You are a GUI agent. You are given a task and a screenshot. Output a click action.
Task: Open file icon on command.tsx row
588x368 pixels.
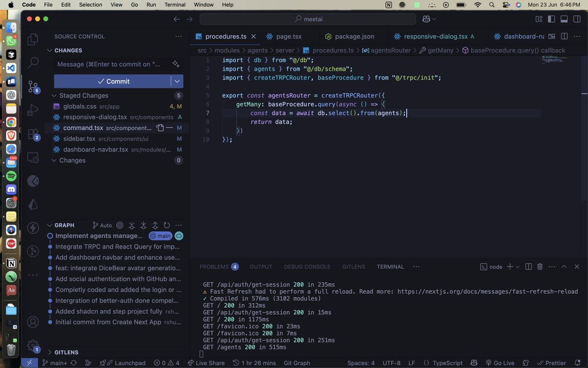pos(160,128)
